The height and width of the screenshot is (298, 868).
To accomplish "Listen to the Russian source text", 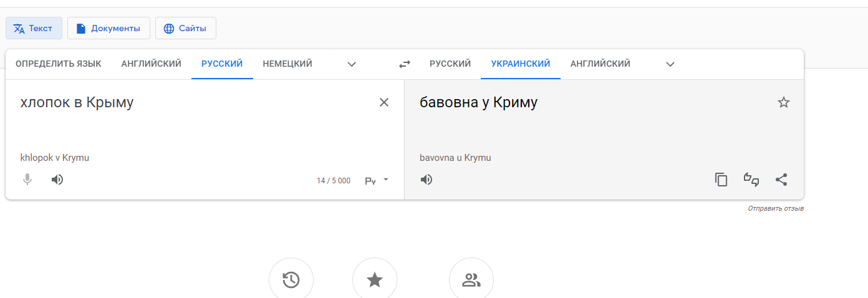I will coord(57,180).
